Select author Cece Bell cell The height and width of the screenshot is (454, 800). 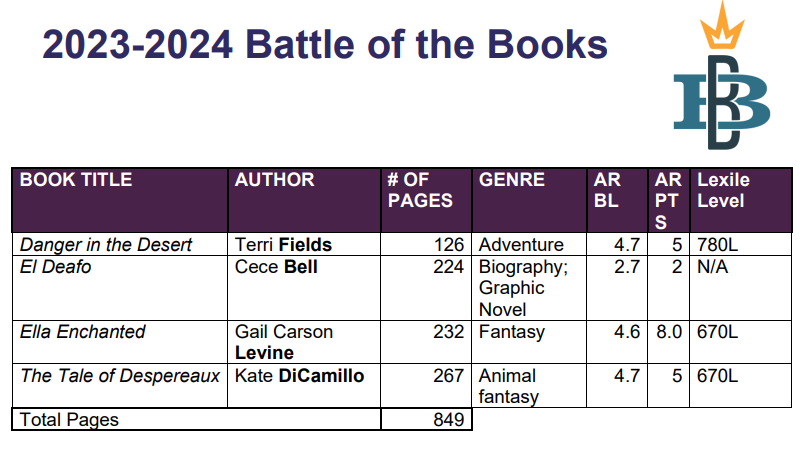(304, 288)
